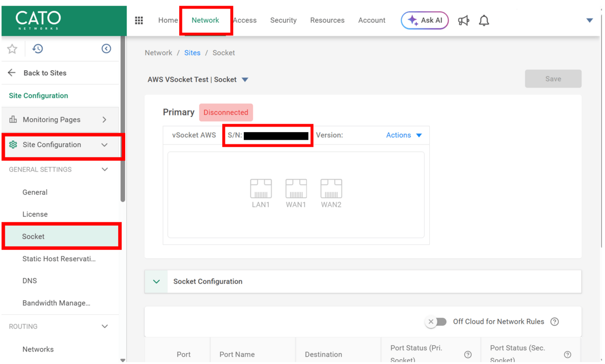This screenshot has width=605, height=364.
Task: Click the favorites star icon
Action: pyautogui.click(x=12, y=49)
